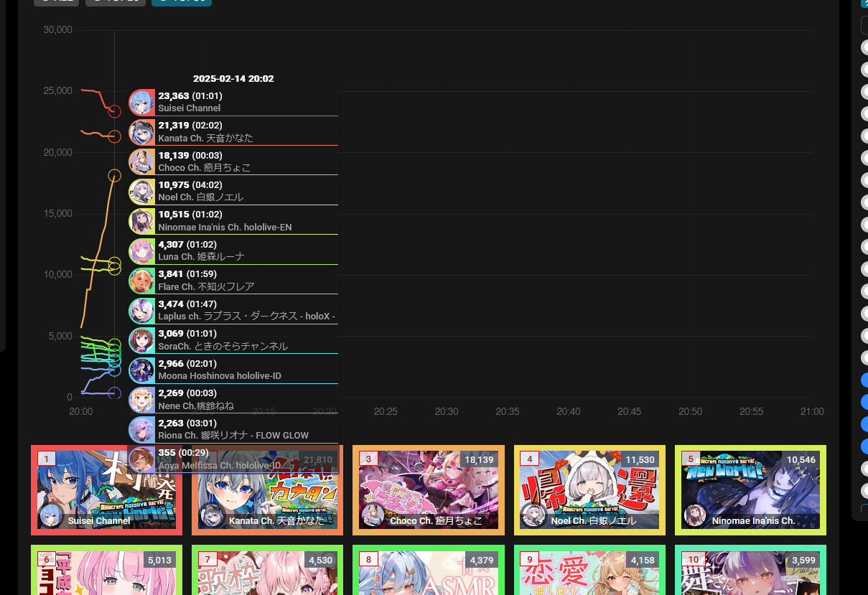Image resolution: width=868 pixels, height=595 pixels.
Task: Click the 30,000 y-axis label
Action: [57, 30]
